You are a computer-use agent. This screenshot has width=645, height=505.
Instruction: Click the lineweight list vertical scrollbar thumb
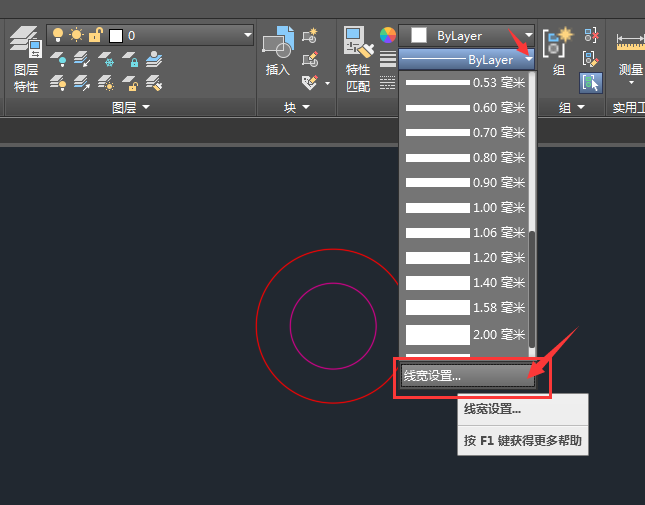pyautogui.click(x=532, y=289)
